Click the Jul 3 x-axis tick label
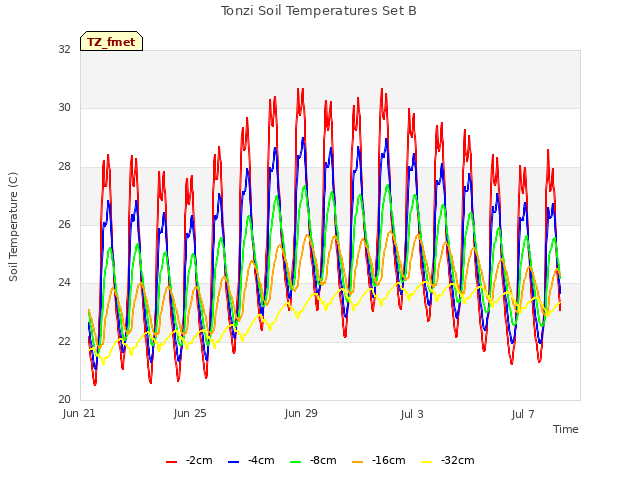Image resolution: width=640 pixels, height=480 pixels. (x=412, y=414)
